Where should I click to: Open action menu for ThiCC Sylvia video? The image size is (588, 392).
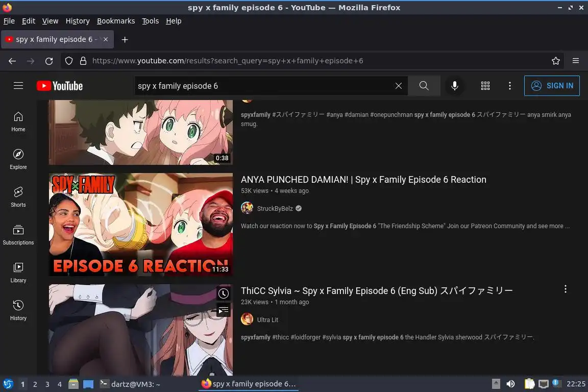coord(566,289)
